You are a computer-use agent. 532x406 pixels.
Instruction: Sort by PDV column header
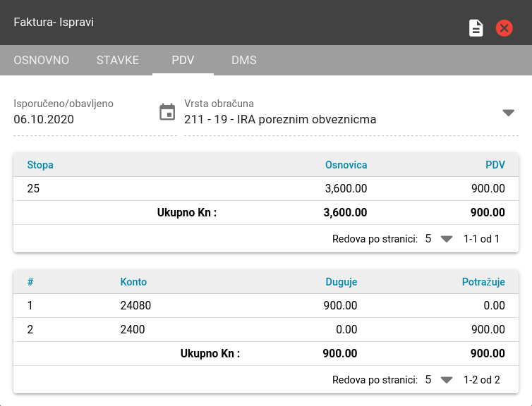coord(495,165)
